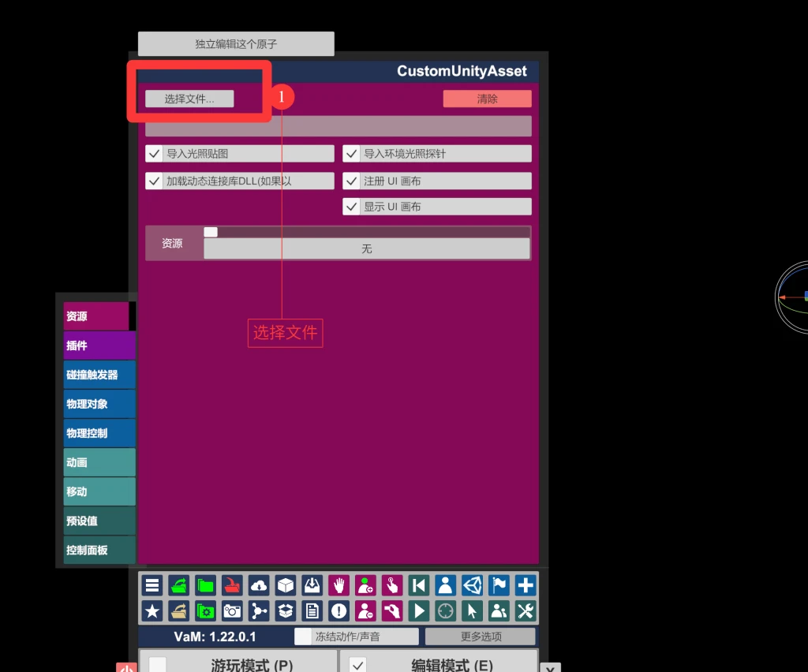Switch to the 插件 tab
Screen dimensions: 808x672
click(x=99, y=345)
